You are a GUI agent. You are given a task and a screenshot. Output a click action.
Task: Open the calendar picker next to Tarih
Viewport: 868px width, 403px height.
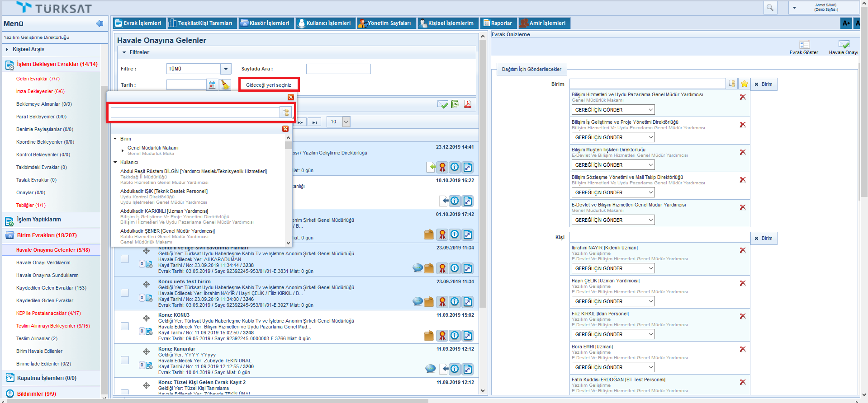tap(212, 85)
